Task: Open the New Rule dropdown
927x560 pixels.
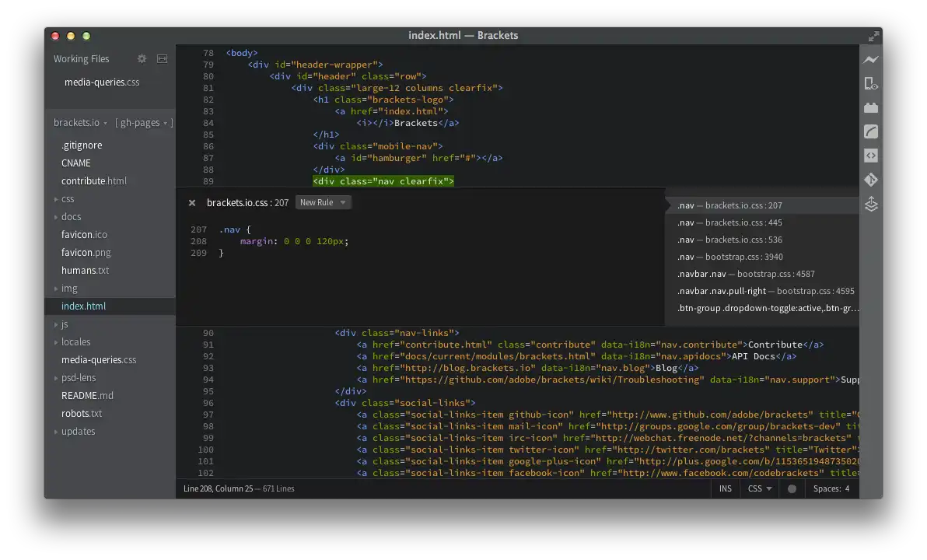Action: (x=323, y=202)
